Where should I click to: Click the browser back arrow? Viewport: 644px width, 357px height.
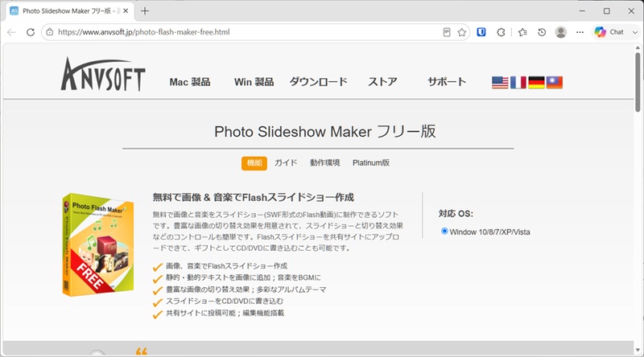pyautogui.click(x=11, y=32)
